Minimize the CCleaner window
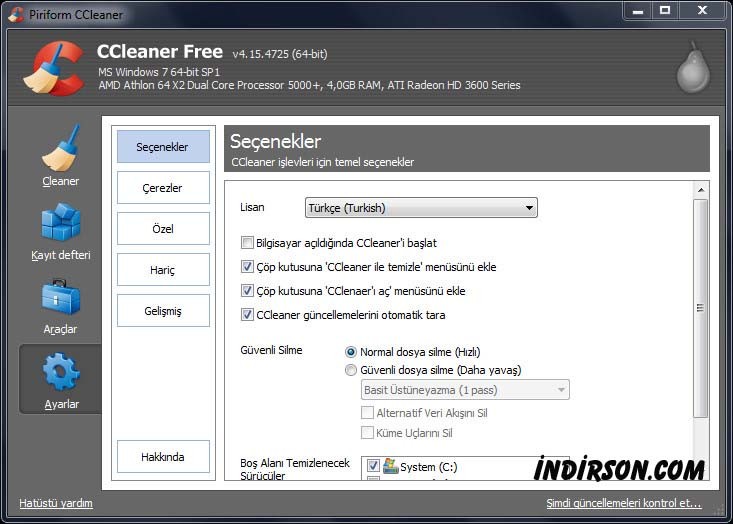This screenshot has height=524, width=733. coord(638,11)
